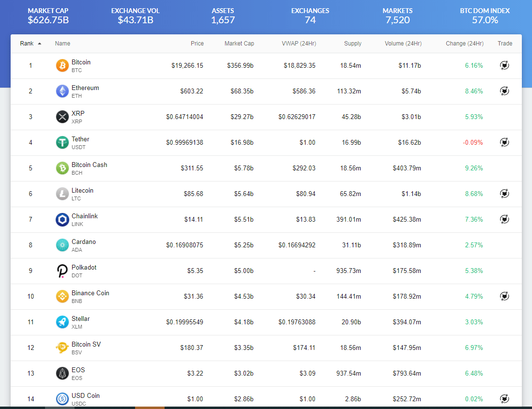
Task: Sort table by Change (24Hr) header
Action: coord(464,44)
